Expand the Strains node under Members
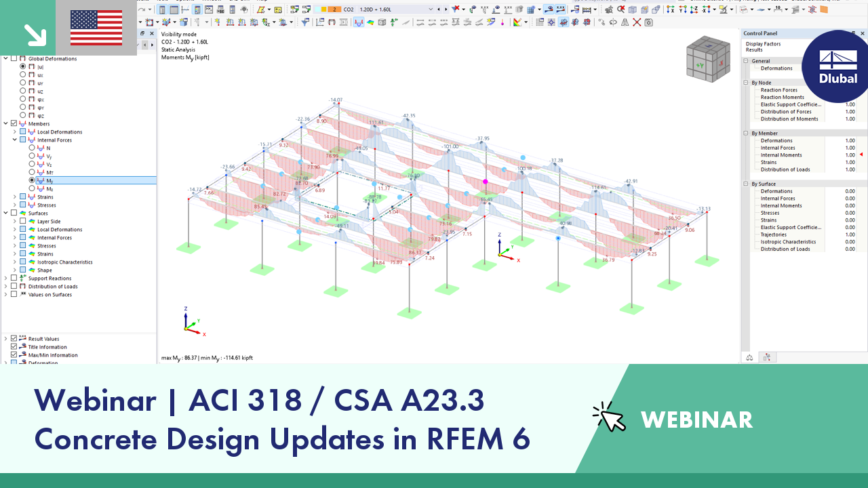Viewport: 868px width, 488px height. point(15,197)
